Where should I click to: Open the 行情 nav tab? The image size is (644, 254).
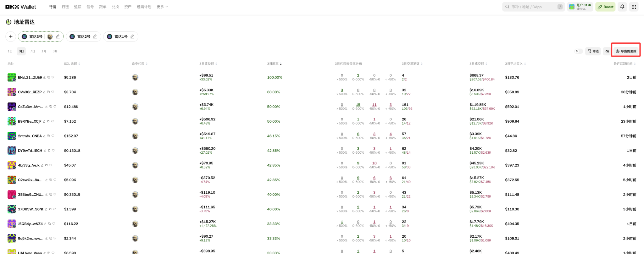53,7
